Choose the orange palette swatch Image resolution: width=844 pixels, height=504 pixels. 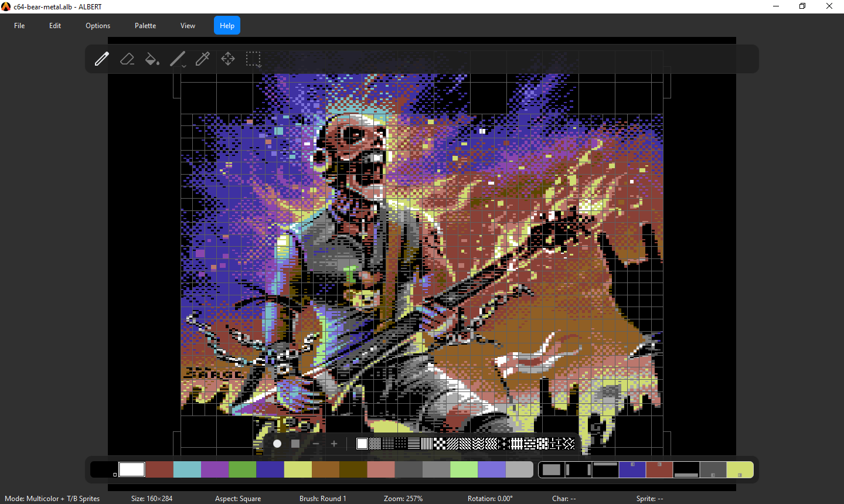point(326,469)
